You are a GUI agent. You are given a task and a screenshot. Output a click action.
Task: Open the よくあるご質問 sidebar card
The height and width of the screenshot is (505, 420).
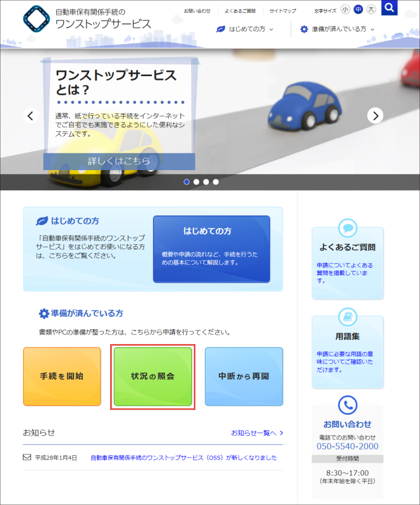tap(348, 264)
